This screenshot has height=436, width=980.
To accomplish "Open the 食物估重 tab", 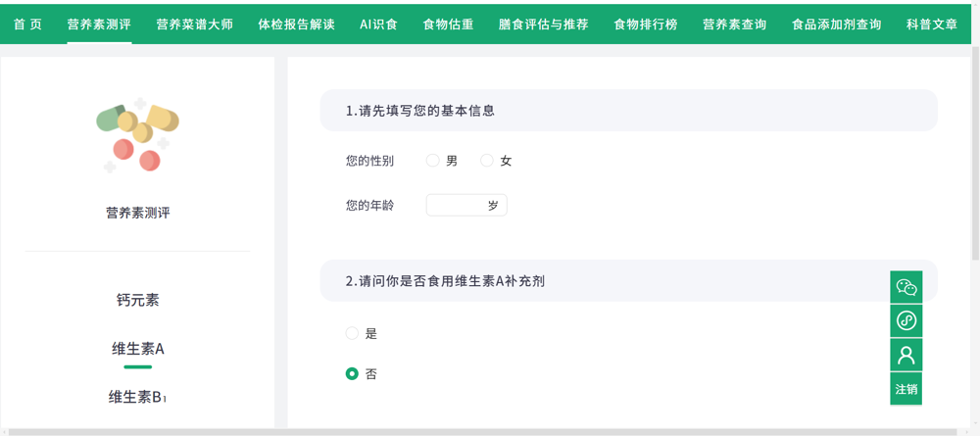I will point(448,24).
